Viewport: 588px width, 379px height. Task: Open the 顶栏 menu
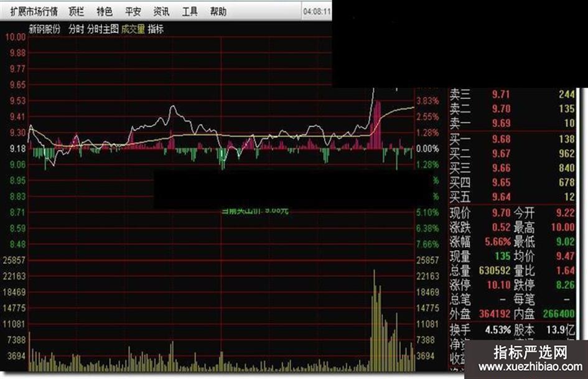pos(77,12)
